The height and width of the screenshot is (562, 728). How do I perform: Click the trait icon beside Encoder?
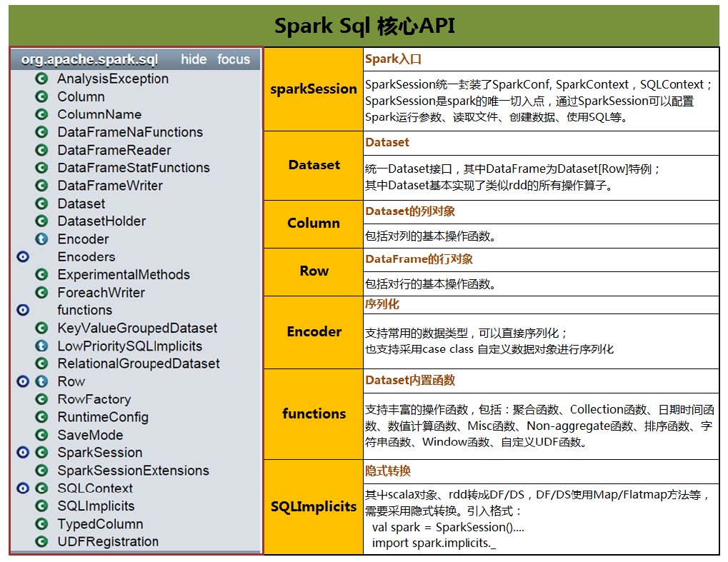[41, 239]
